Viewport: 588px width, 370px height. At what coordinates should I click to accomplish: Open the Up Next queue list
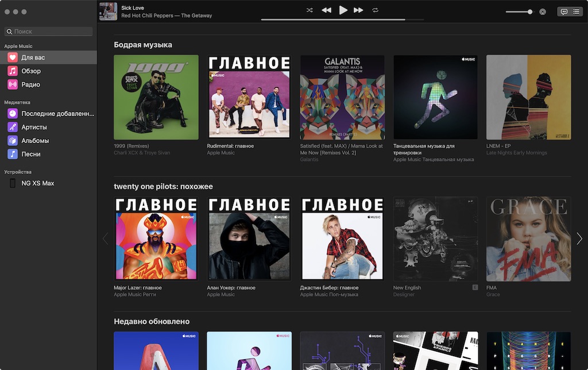click(x=576, y=11)
